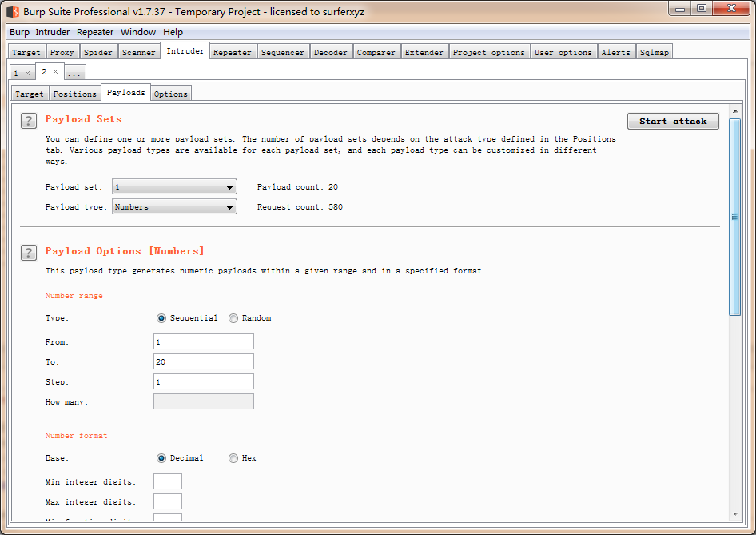Add new Intruder tab via the ... tab
This screenshot has height=535, width=756.
(74, 74)
